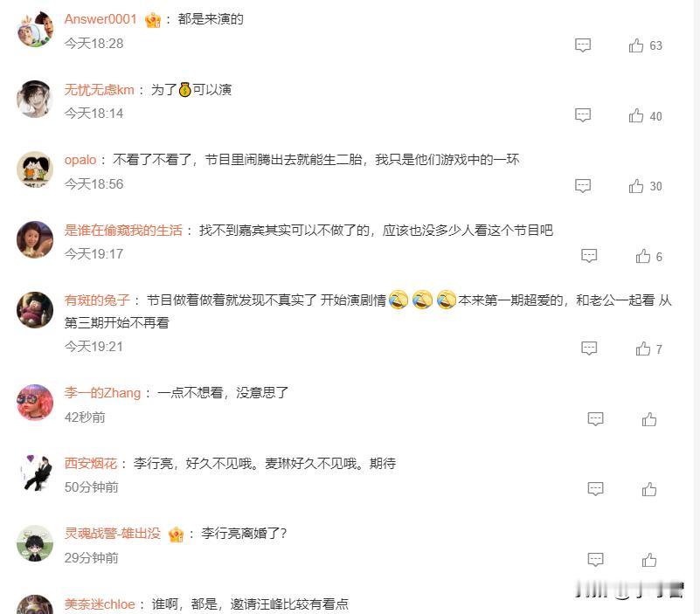Like 灵魂战警-雄出没's comment
This screenshot has height=614, width=700.
point(649,560)
